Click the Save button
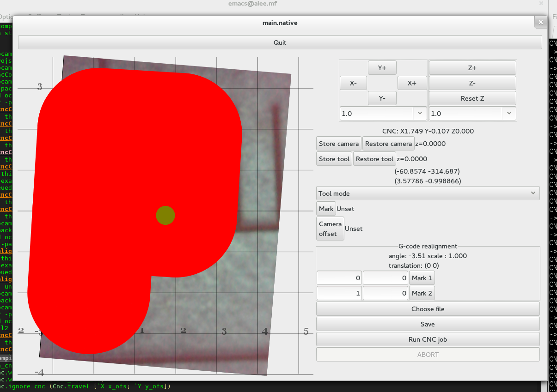This screenshot has height=392, width=557. pos(428,324)
